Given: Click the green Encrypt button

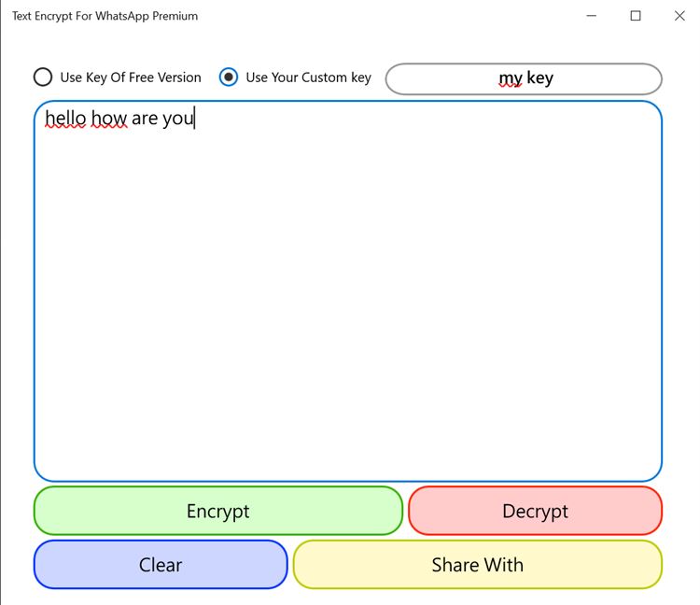Looking at the screenshot, I should (x=218, y=511).
